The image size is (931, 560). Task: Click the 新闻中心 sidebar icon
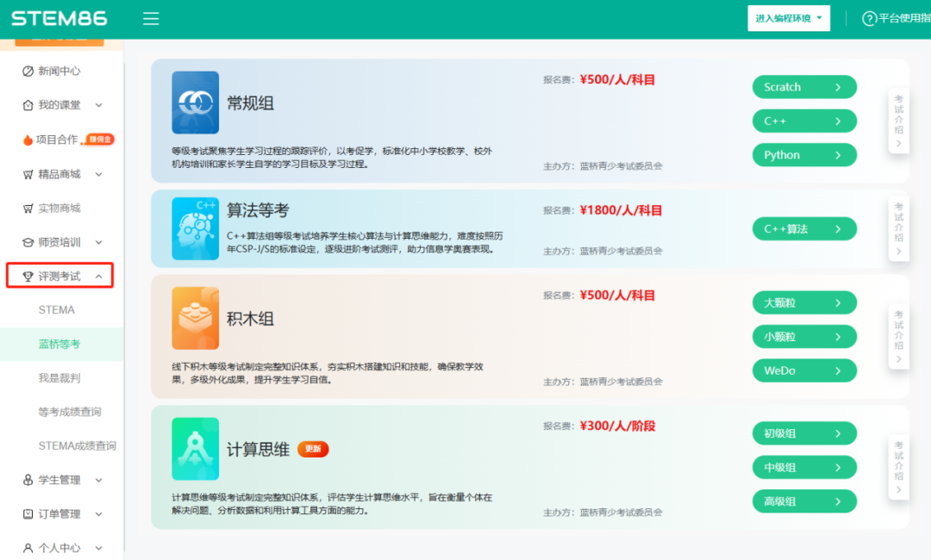pos(28,72)
